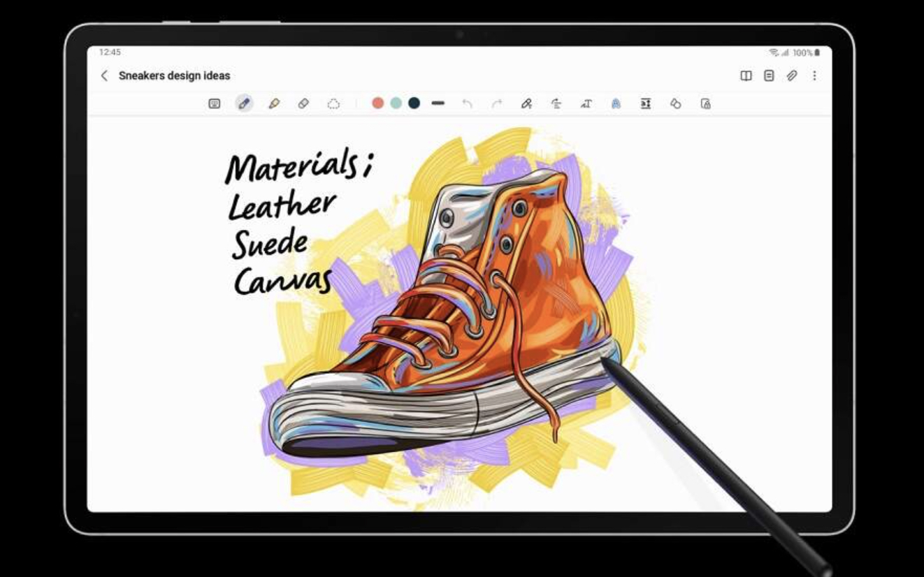Select the Highlighter tool

coord(274,103)
